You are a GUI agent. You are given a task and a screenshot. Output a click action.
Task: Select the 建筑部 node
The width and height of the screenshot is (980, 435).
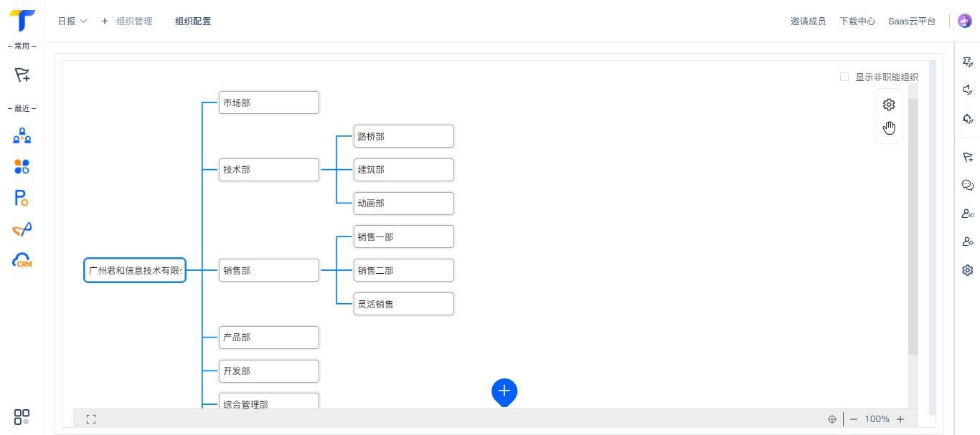coord(404,170)
